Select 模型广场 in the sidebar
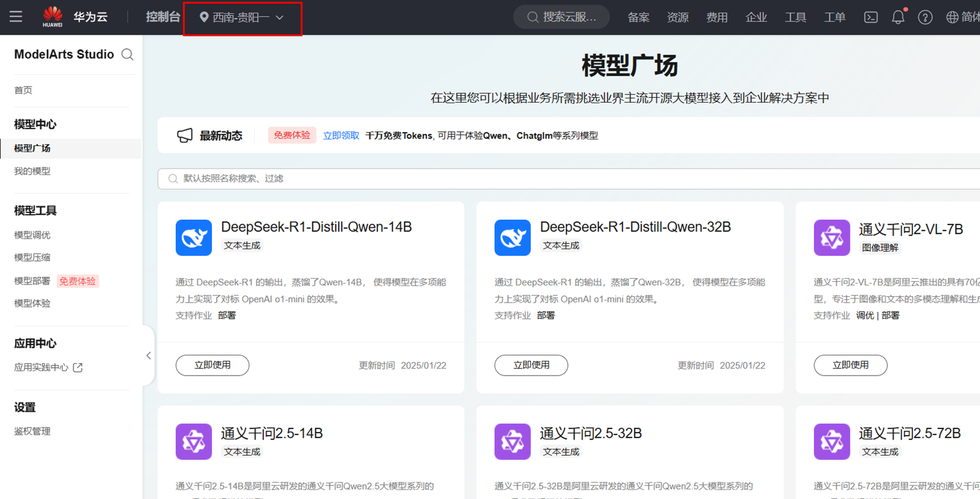This screenshot has height=499, width=980. [71, 148]
